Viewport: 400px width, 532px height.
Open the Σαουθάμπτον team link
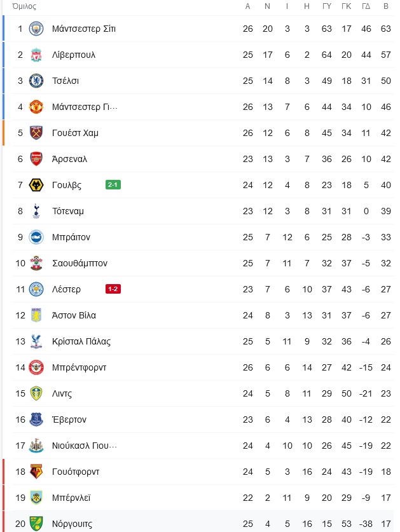tap(79, 263)
